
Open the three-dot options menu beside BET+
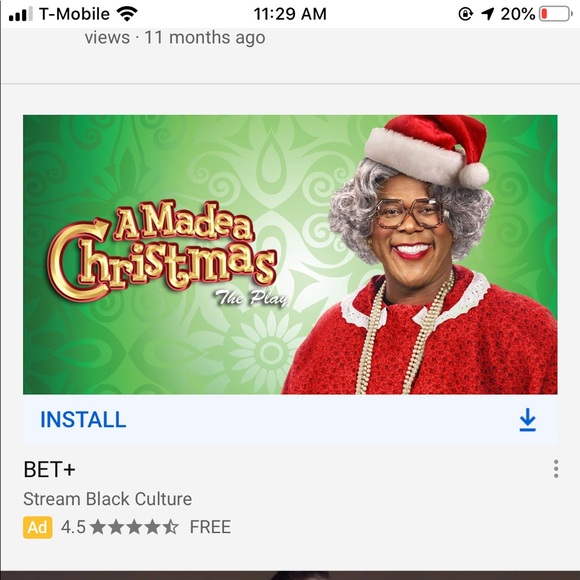556,469
